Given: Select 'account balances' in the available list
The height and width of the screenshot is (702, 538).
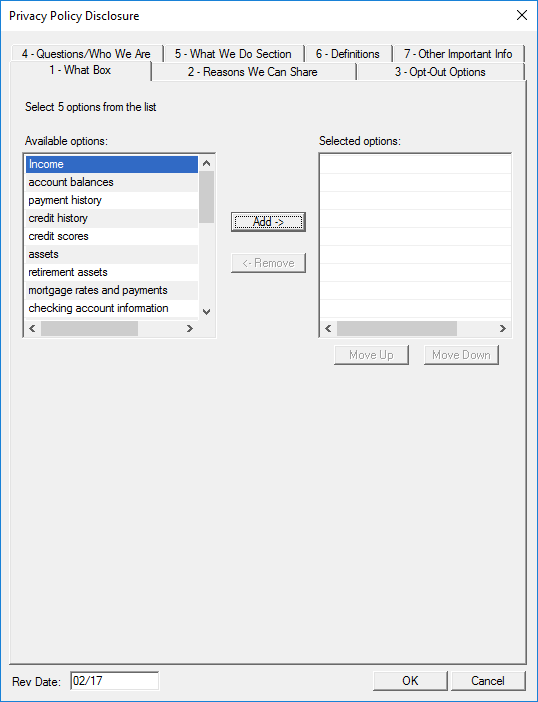Looking at the screenshot, I should pos(112,182).
